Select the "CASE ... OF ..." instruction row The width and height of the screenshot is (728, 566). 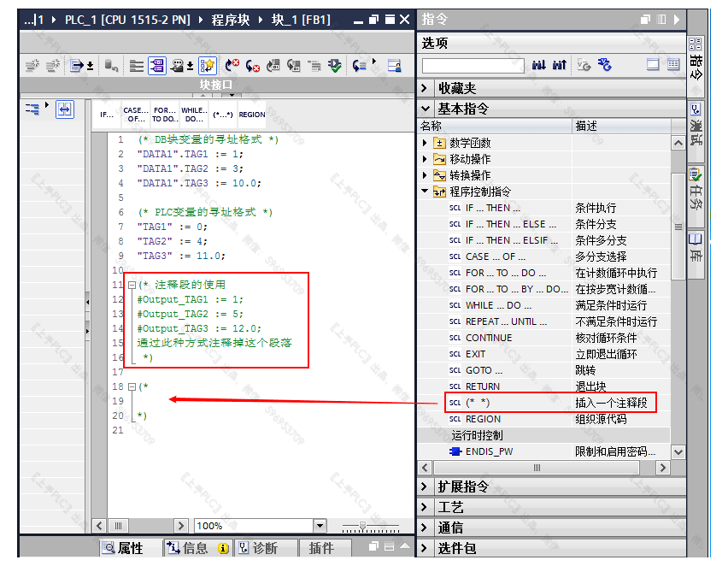coord(543,256)
